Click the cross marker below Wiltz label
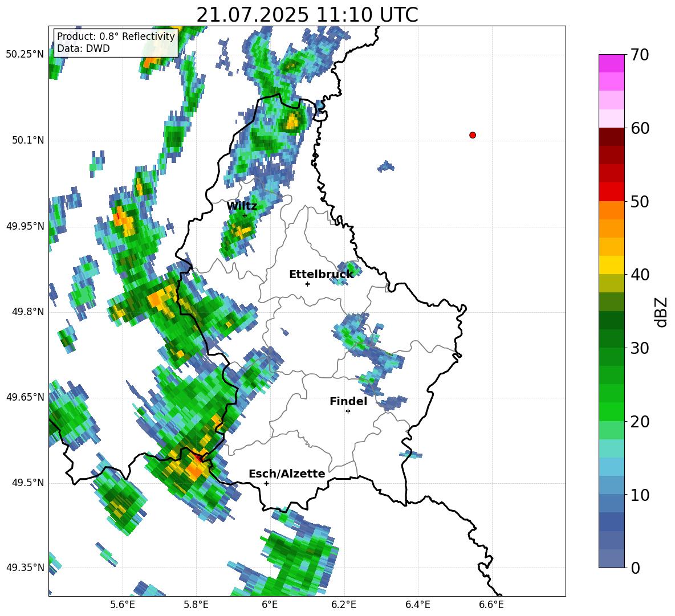 [245, 215]
